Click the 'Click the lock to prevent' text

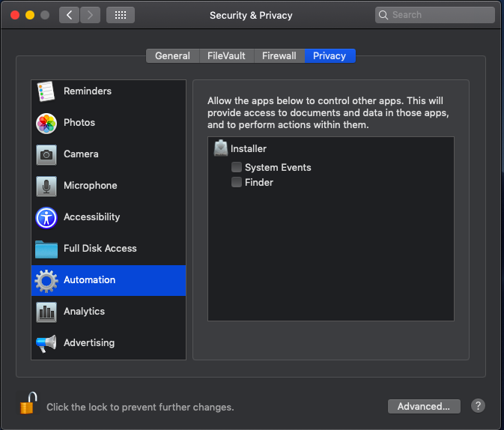(140, 408)
